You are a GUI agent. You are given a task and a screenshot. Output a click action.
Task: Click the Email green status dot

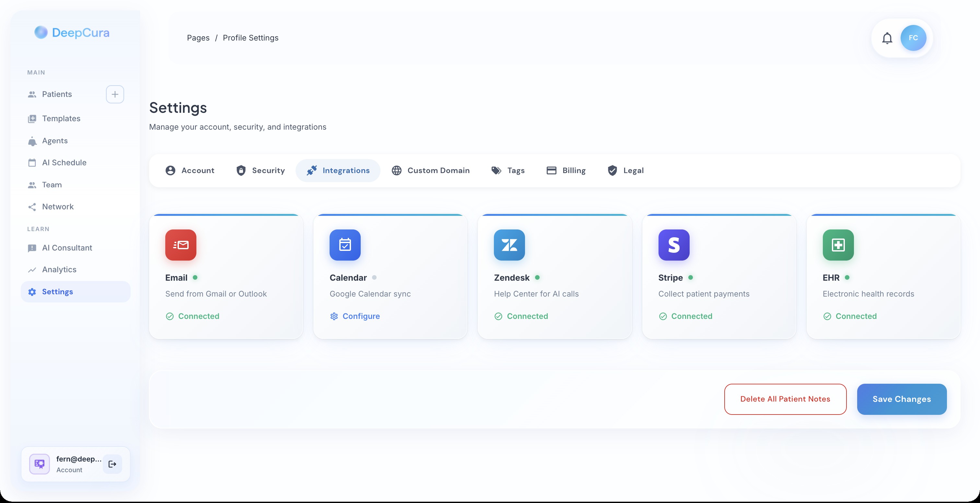coord(195,278)
